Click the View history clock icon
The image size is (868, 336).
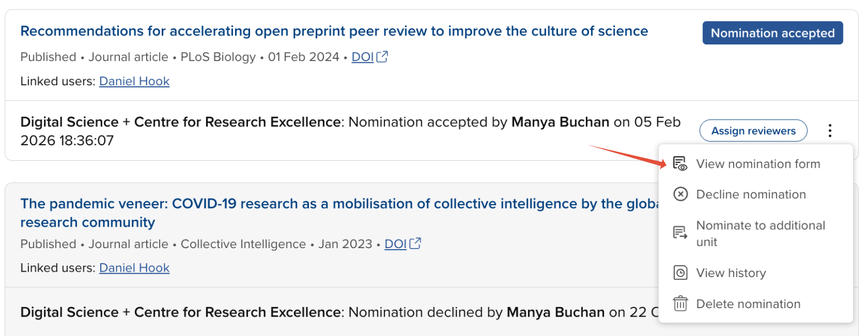point(680,273)
